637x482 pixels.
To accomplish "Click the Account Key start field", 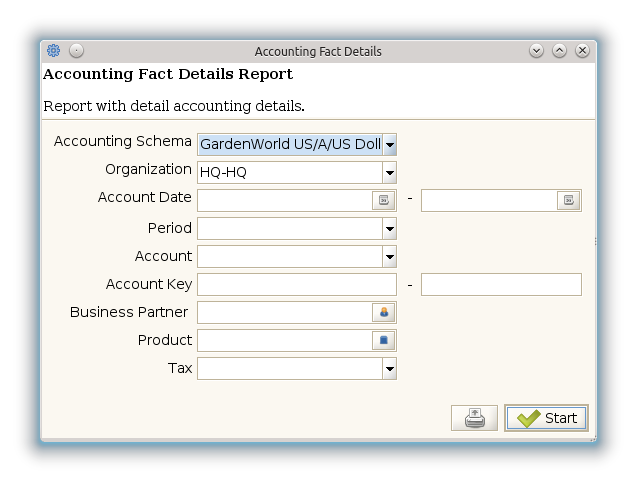I will [296, 285].
